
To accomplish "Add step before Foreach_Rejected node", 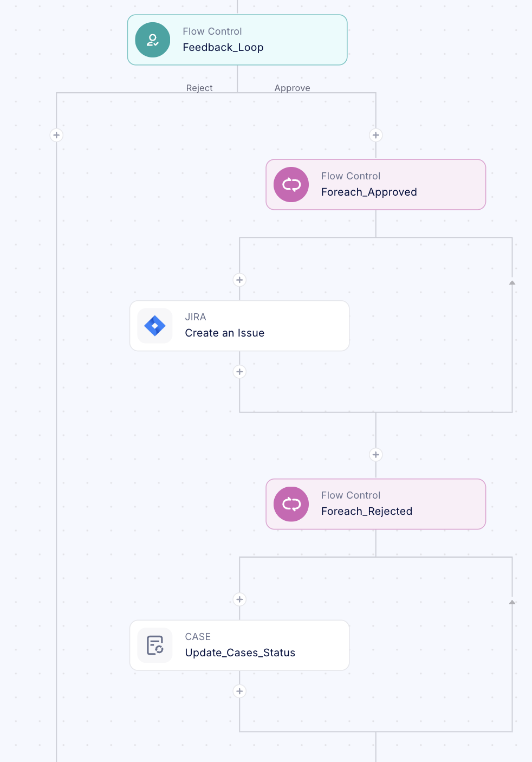I will [376, 455].
